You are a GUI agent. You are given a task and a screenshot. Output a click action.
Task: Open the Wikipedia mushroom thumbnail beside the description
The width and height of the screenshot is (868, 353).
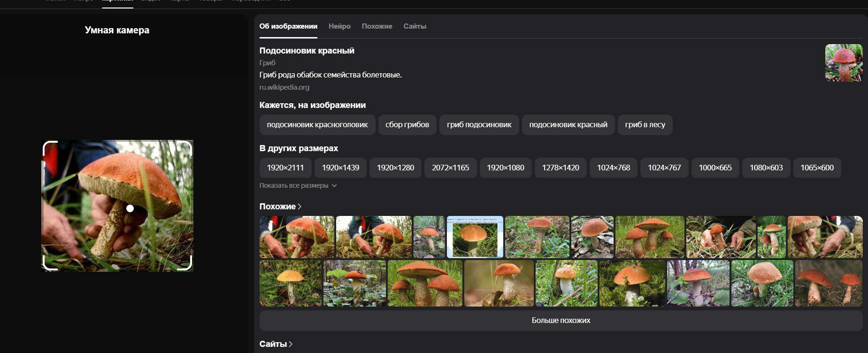click(x=844, y=63)
